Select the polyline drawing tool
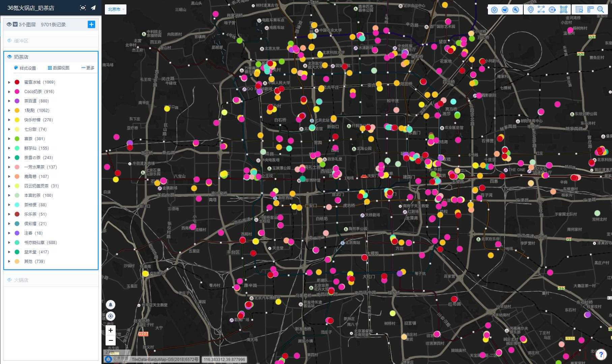The width and height of the screenshot is (612, 364). click(x=541, y=9)
